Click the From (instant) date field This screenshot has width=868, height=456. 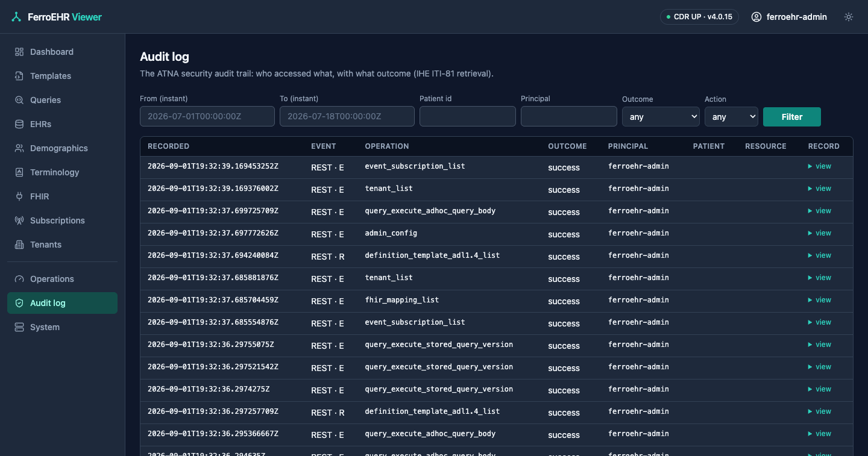207,116
